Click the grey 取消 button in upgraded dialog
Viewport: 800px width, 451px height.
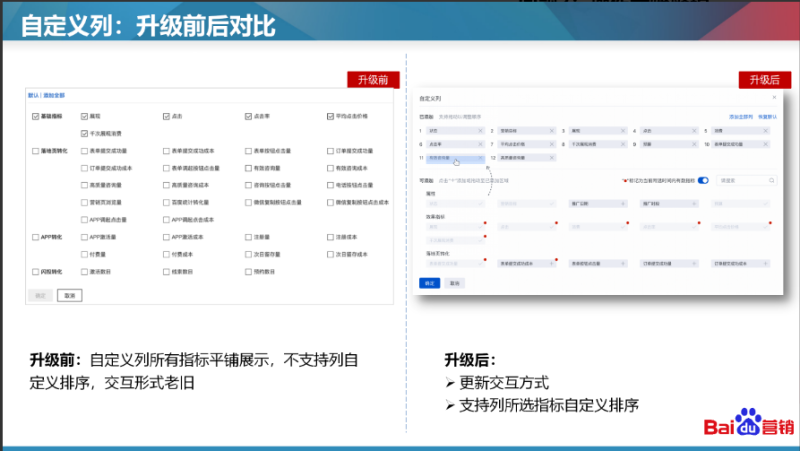pyautogui.click(x=455, y=283)
